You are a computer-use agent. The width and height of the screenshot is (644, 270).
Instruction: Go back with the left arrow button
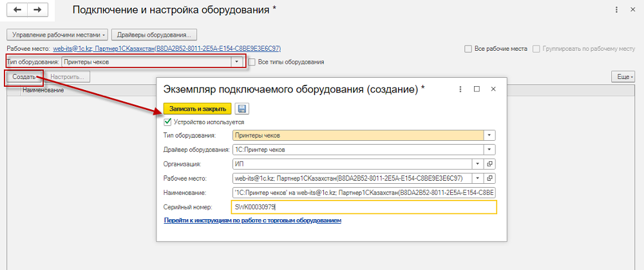point(17,10)
